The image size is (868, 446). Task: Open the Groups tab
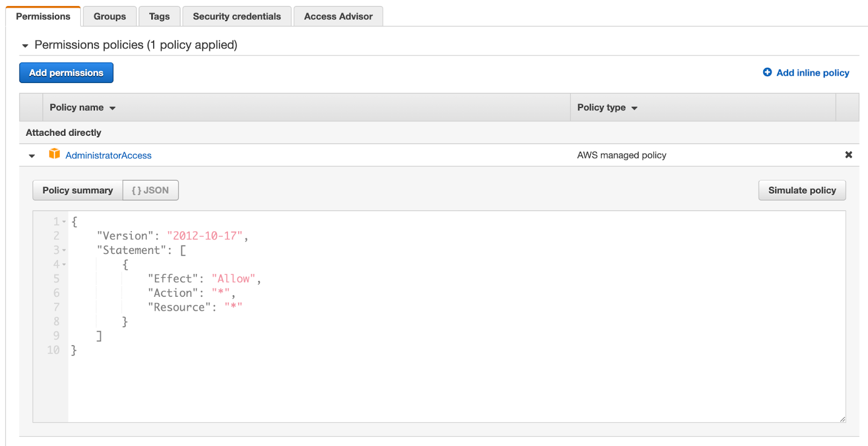point(110,16)
